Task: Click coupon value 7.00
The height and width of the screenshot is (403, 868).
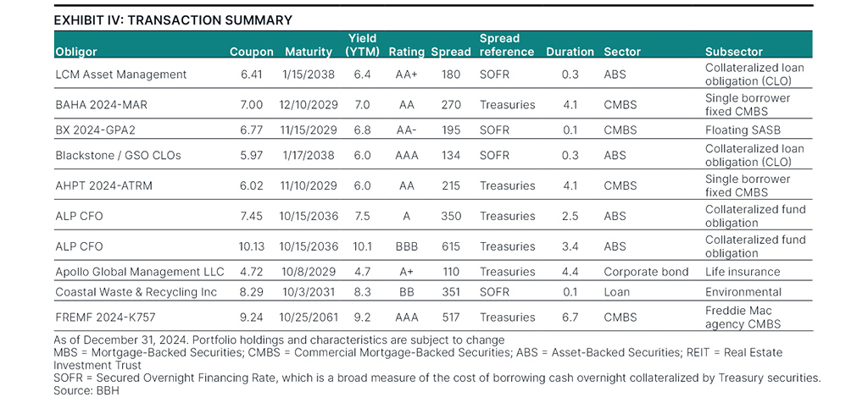Action: (252, 104)
